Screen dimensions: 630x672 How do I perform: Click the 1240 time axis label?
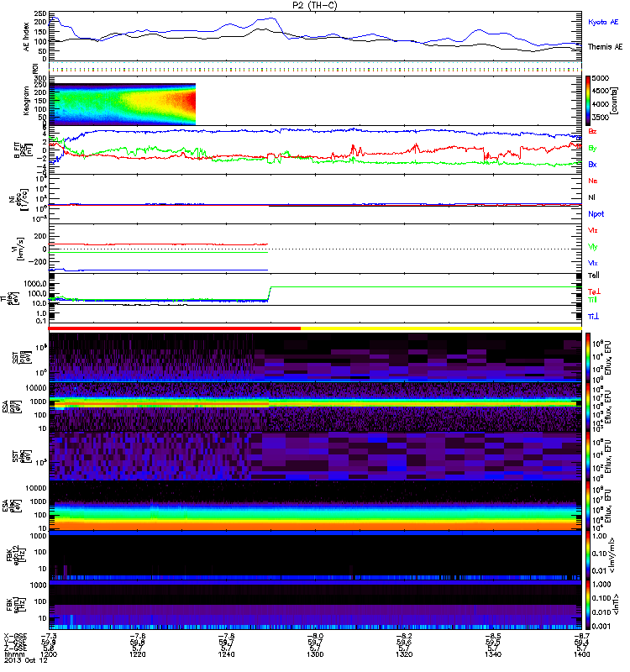(x=226, y=654)
